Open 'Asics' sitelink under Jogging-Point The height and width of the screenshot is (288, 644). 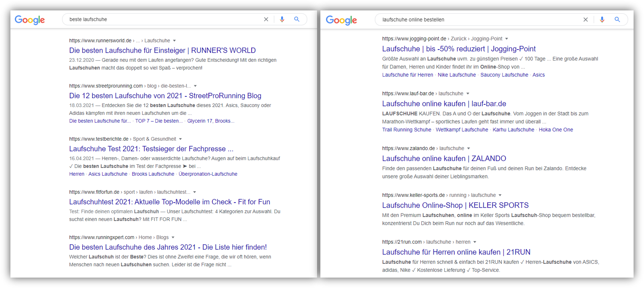(x=539, y=75)
